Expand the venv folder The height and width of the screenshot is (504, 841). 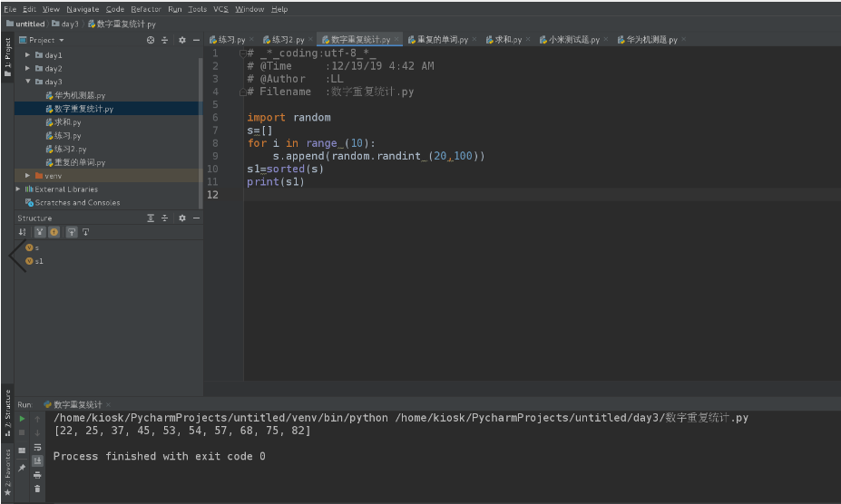coord(27,175)
